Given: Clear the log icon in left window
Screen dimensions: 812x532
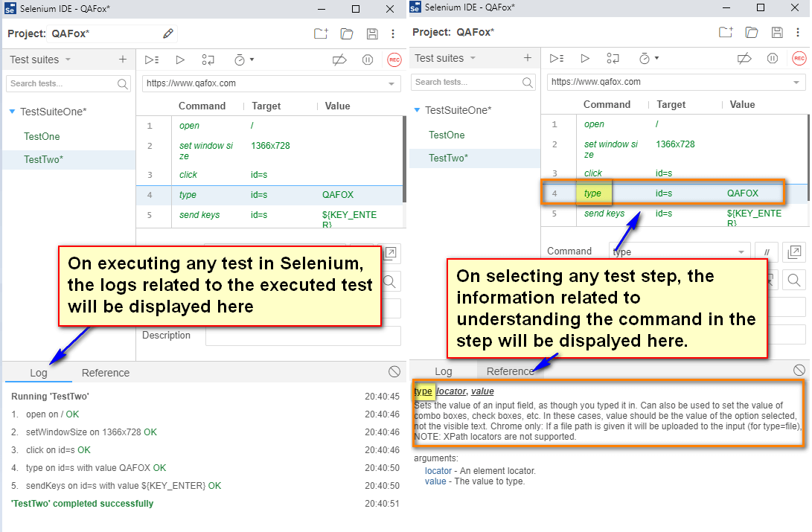Looking at the screenshot, I should click(x=394, y=371).
